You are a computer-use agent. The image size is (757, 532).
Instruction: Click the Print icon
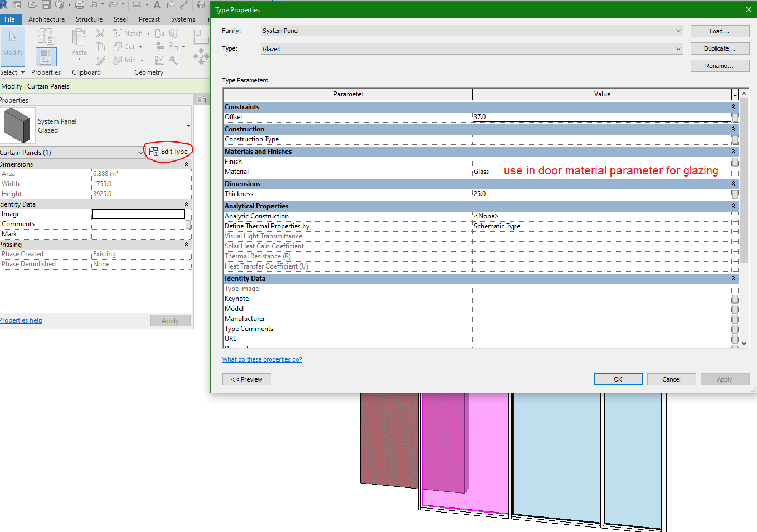click(x=80, y=5)
